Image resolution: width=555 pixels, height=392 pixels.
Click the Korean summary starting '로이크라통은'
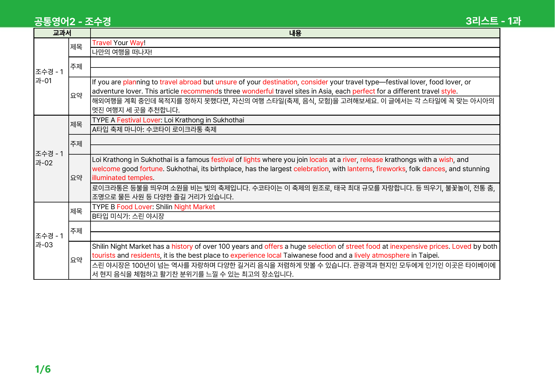click(295, 192)
